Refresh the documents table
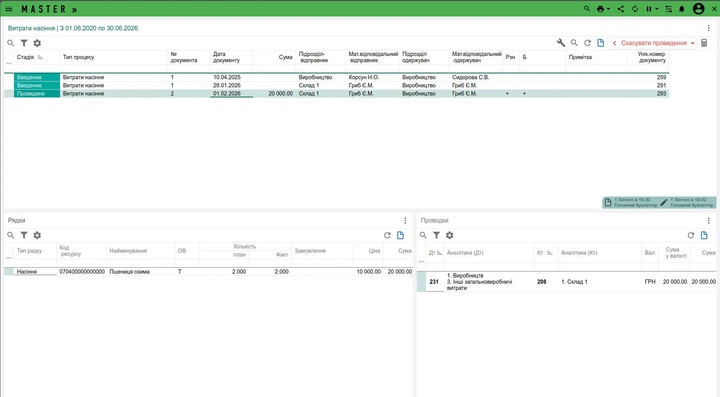720x397 pixels. 587,43
